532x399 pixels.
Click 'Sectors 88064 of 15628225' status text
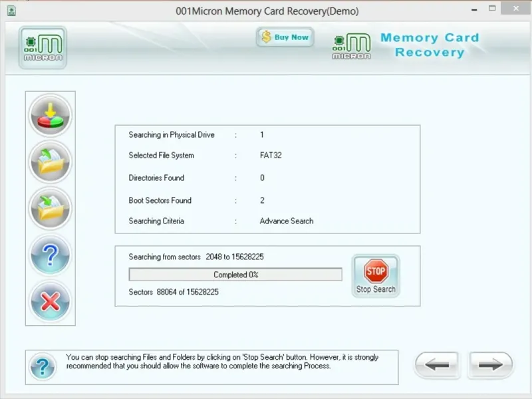coord(174,292)
